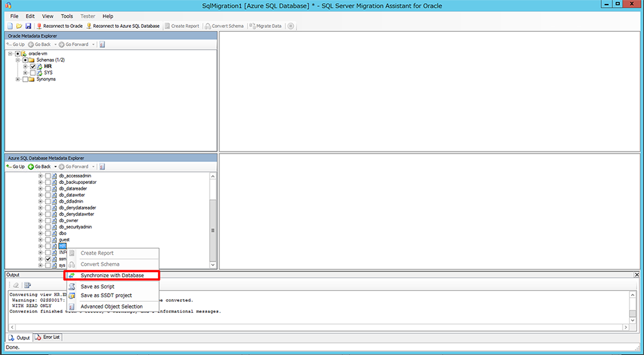Switch to the Error List tab
Image resolution: width=644 pixels, height=355 pixels.
(48, 338)
